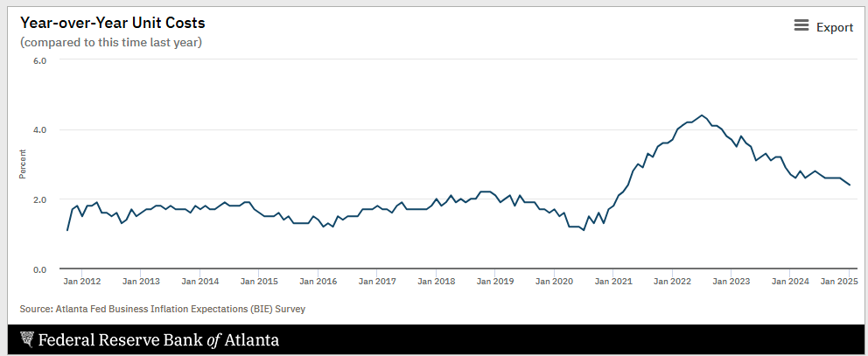Click the 4.0 y-axis label
Image resolution: width=868 pixels, height=356 pixels.
click(38, 129)
